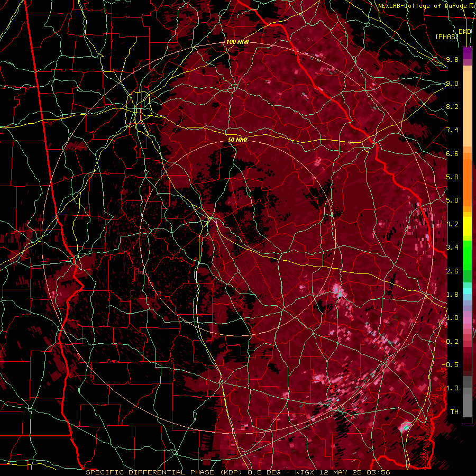476x476 pixels.
Task: Click the 9.8 value on the color scale
Action: coord(452,59)
